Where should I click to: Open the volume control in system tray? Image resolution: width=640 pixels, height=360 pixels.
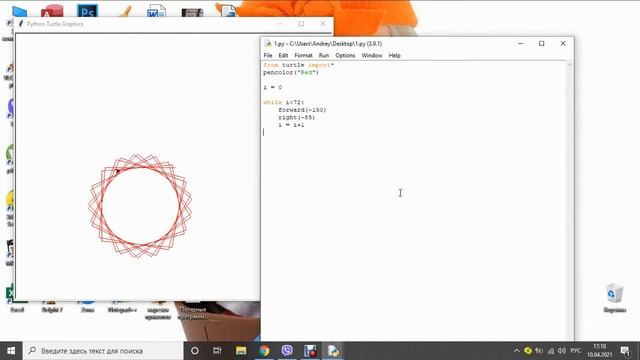(562, 351)
